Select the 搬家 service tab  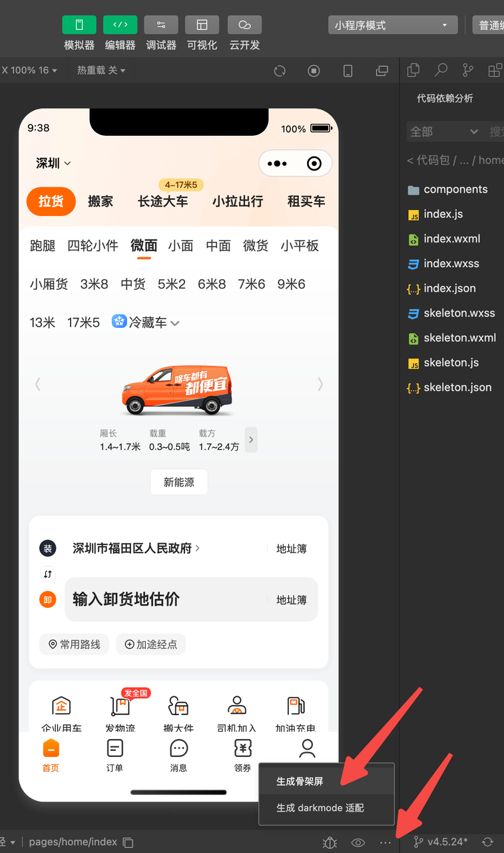tap(101, 201)
